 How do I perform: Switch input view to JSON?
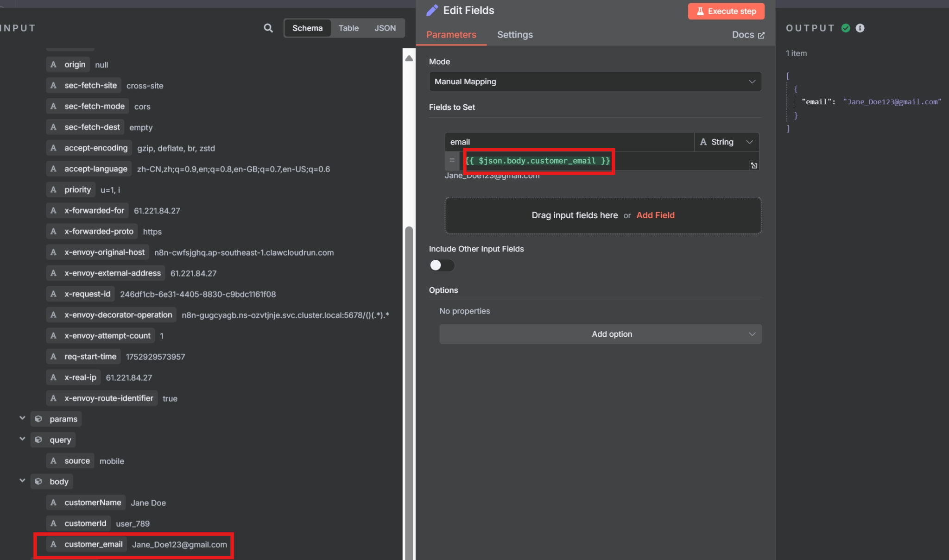pyautogui.click(x=385, y=28)
